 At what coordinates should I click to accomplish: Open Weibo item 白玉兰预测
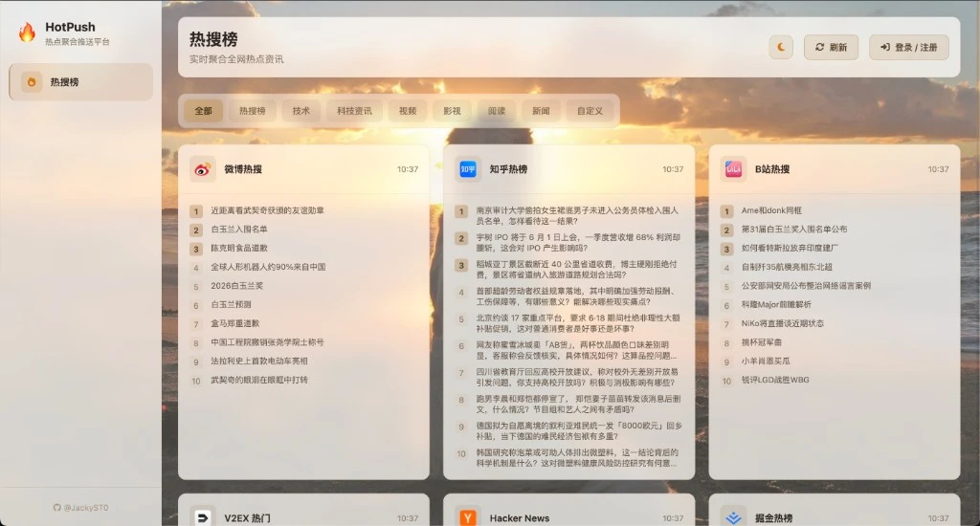point(231,304)
